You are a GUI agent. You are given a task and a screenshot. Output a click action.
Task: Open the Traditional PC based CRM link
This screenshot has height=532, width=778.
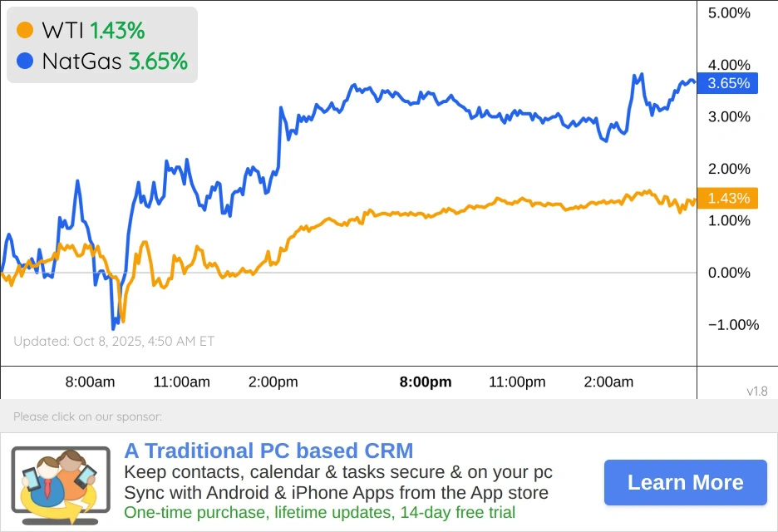(x=268, y=451)
